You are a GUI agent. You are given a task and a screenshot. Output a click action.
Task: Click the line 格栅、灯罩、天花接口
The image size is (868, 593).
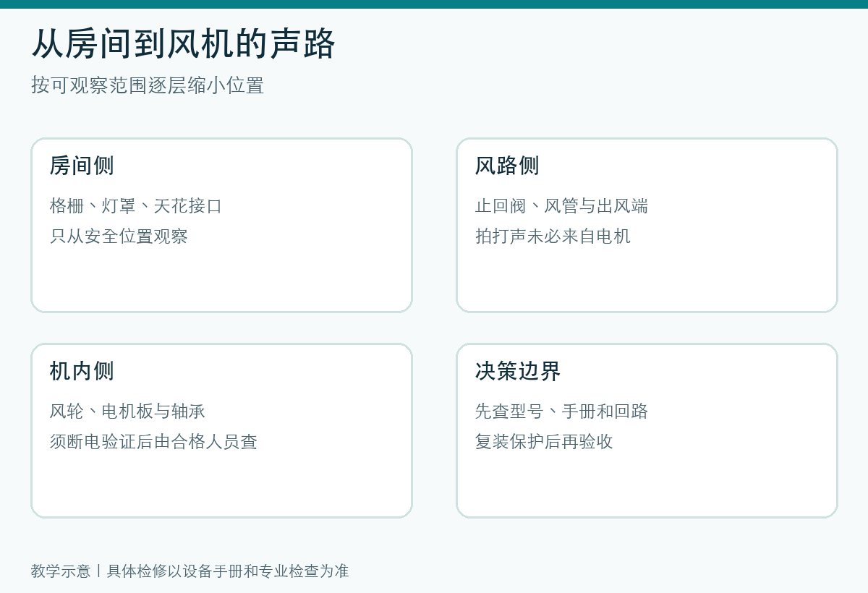click(136, 206)
